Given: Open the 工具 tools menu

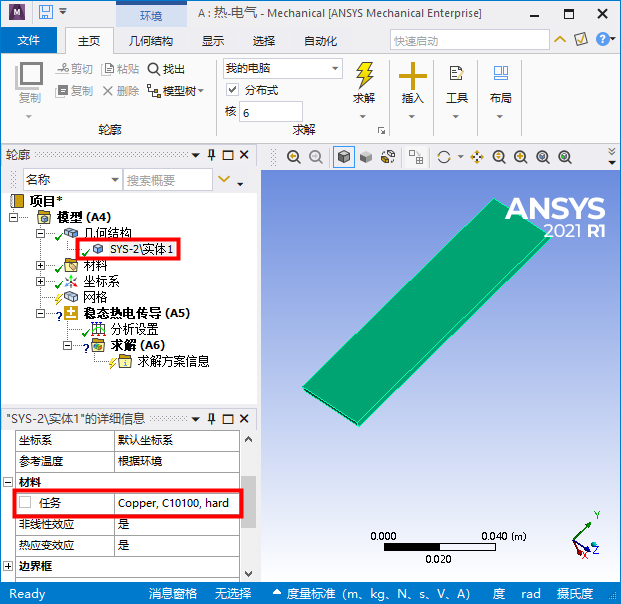Looking at the screenshot, I should point(456,90).
